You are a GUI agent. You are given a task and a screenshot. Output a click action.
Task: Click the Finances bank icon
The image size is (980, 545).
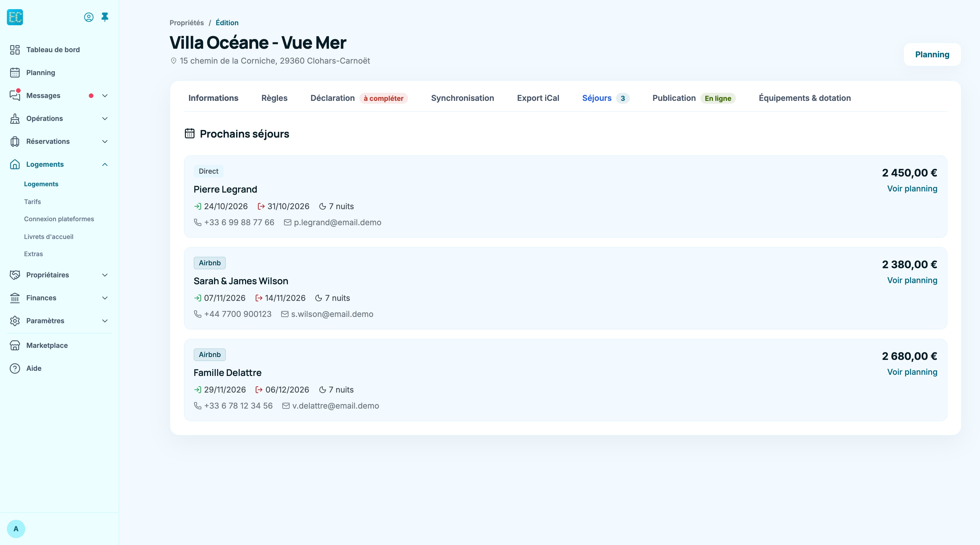click(x=15, y=298)
